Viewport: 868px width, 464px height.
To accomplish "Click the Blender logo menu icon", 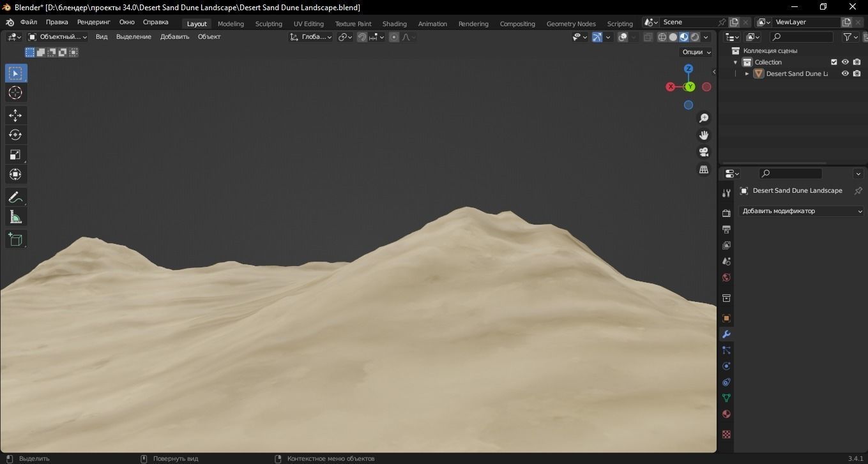I will [10, 22].
